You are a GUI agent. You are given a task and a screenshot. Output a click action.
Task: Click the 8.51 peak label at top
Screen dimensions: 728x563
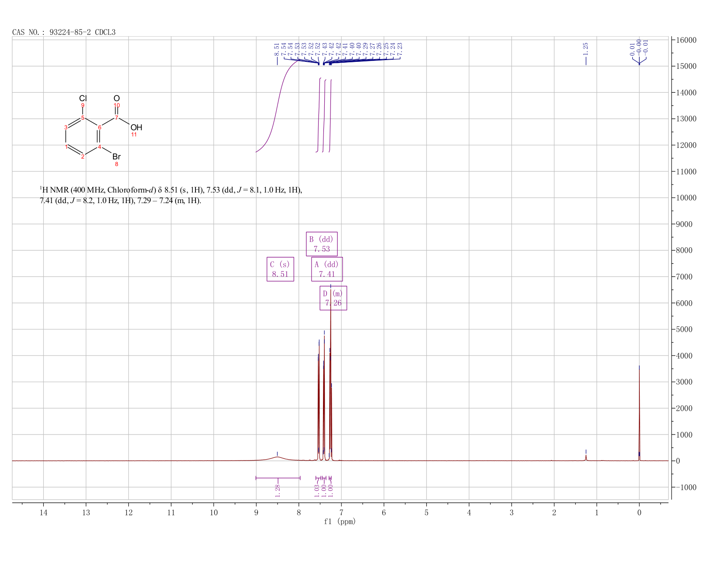coord(277,49)
